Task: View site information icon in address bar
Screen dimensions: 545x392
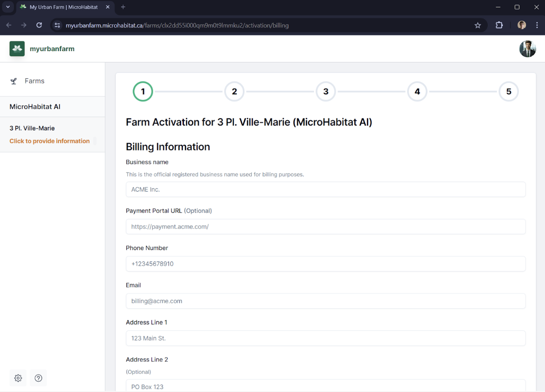Action: [57, 25]
